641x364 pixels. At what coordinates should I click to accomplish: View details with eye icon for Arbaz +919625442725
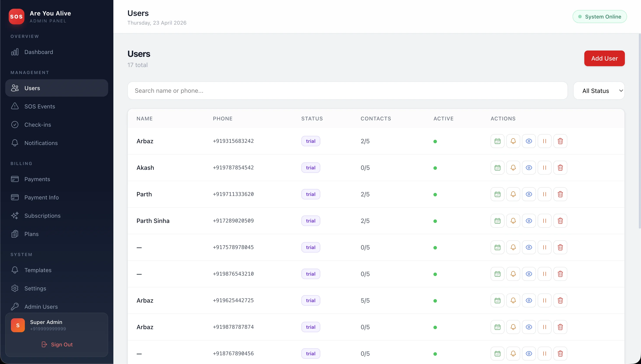pyautogui.click(x=529, y=300)
